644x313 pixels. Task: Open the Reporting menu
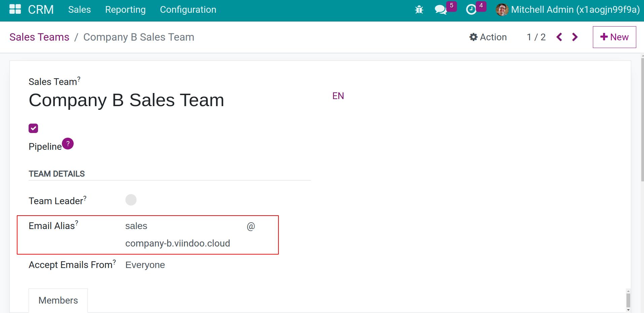tap(125, 10)
